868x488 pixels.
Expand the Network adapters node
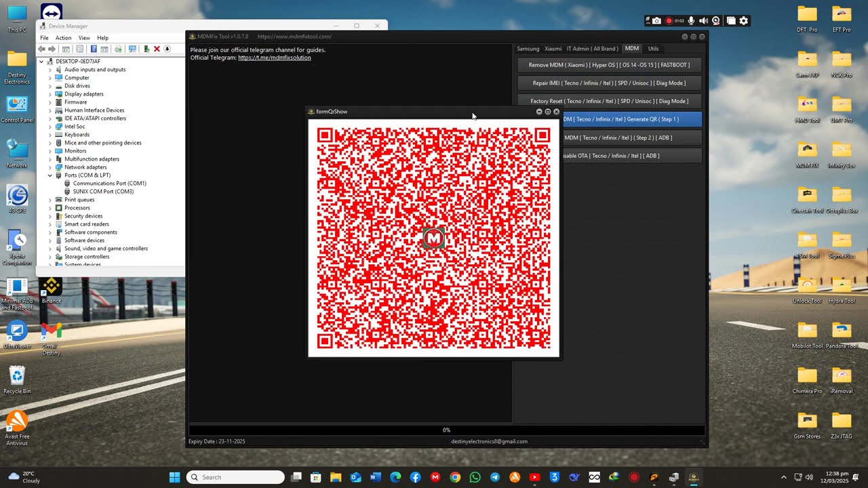50,167
